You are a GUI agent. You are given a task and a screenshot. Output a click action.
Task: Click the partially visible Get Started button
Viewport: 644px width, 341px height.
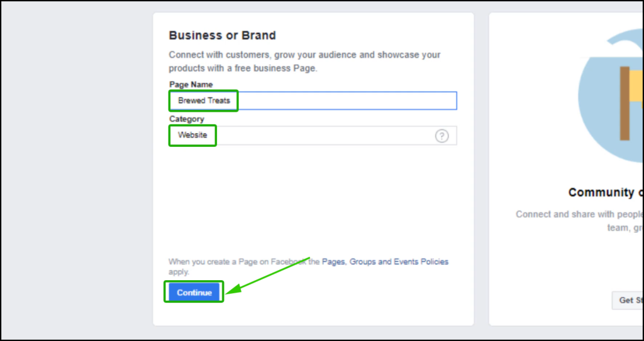tap(628, 300)
